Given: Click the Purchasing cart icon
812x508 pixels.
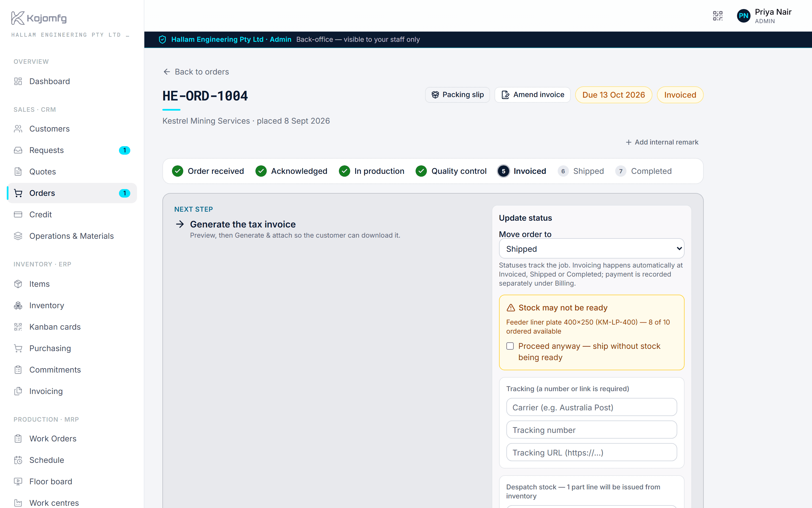Looking at the screenshot, I should tap(18, 349).
